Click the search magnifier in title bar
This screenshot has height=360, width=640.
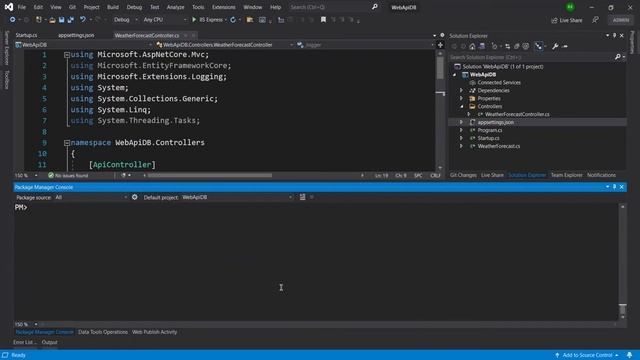[375, 7]
